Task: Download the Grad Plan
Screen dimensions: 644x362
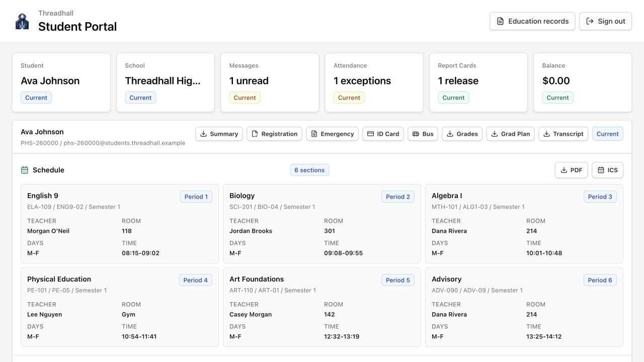Action: pos(511,134)
